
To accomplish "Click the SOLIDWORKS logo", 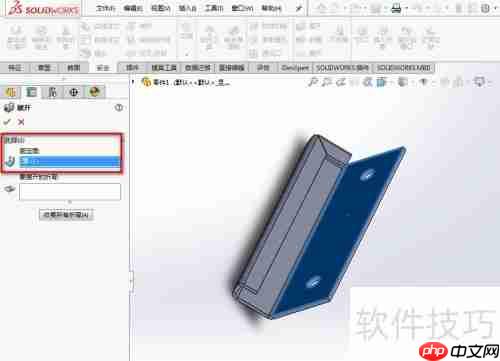I will tap(43, 9).
